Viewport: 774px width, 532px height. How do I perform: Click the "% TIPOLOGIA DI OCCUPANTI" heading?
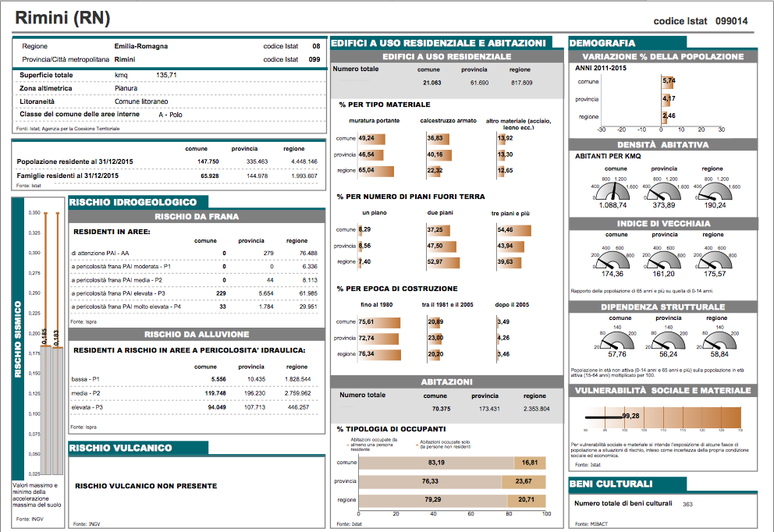tap(391, 429)
